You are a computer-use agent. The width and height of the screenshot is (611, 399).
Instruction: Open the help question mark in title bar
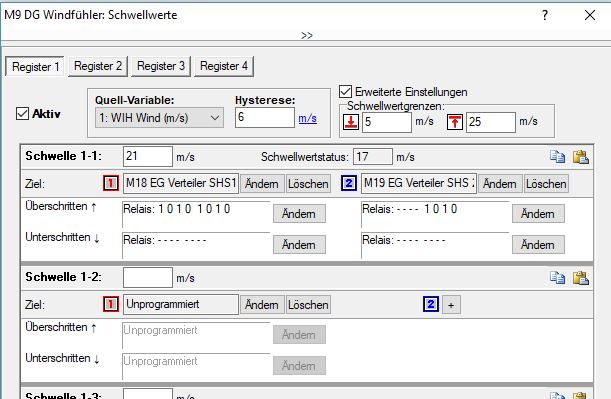[x=545, y=15]
